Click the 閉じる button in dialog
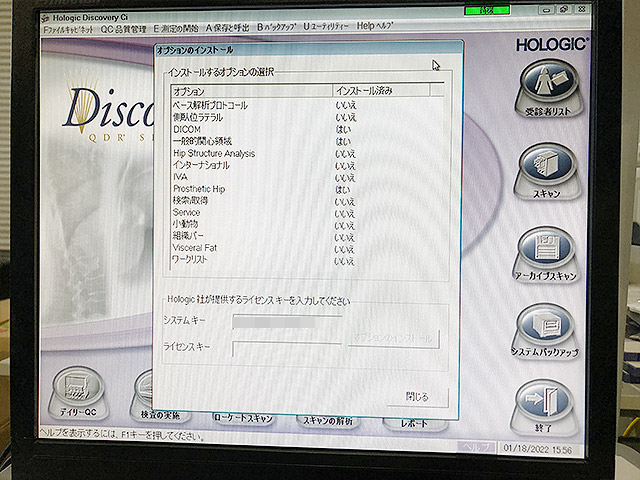This screenshot has width=640, height=480. click(417, 396)
